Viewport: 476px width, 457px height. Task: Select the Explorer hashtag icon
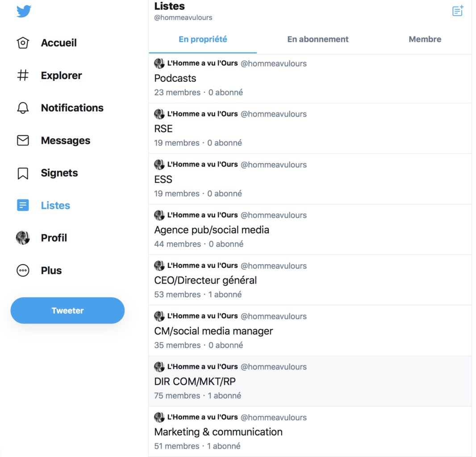click(23, 75)
